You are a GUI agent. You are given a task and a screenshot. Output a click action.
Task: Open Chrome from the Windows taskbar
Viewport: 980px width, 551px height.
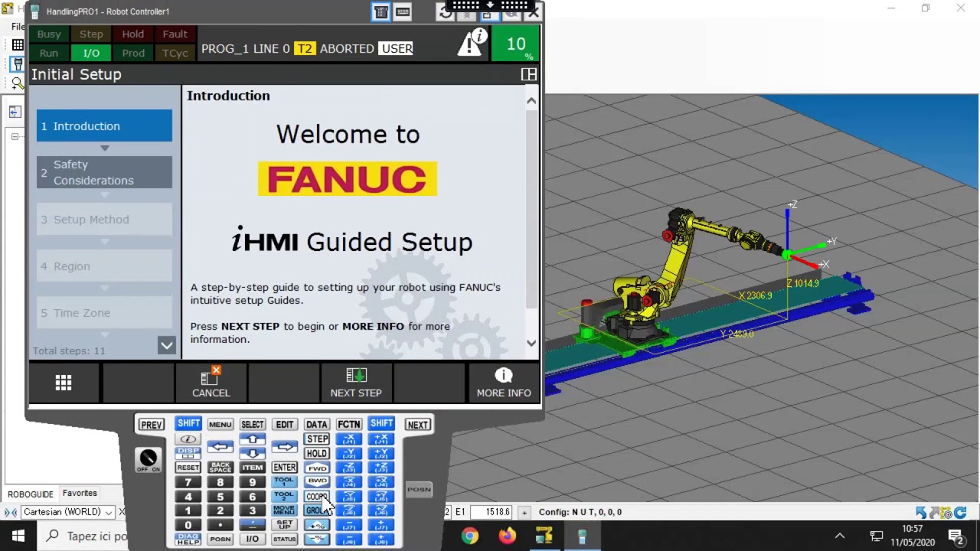(469, 536)
